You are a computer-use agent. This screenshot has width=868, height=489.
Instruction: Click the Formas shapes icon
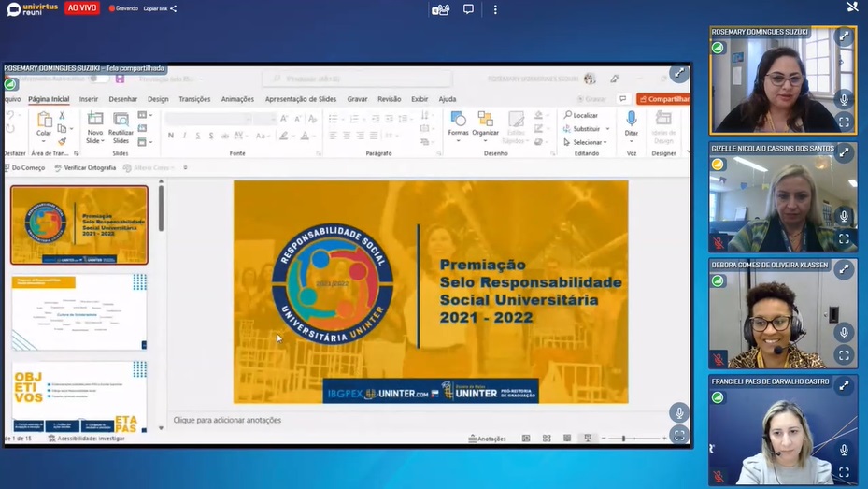tap(459, 119)
